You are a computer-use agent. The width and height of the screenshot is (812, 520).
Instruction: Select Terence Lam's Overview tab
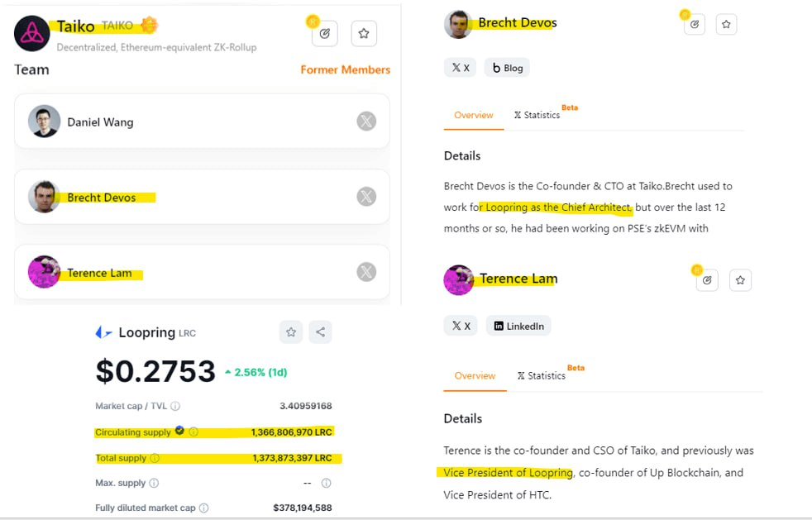tap(475, 375)
